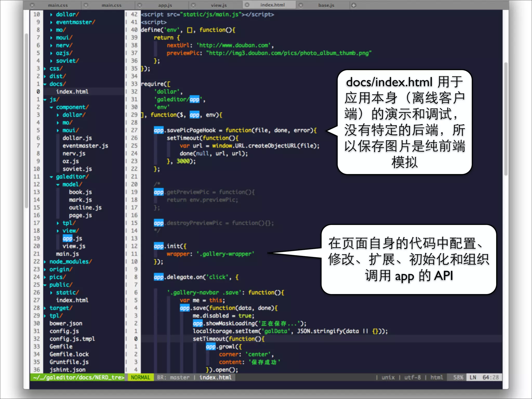Expand the view/ folder under galeditor
Image resolution: width=532 pixels, height=399 pixels.
[58, 231]
